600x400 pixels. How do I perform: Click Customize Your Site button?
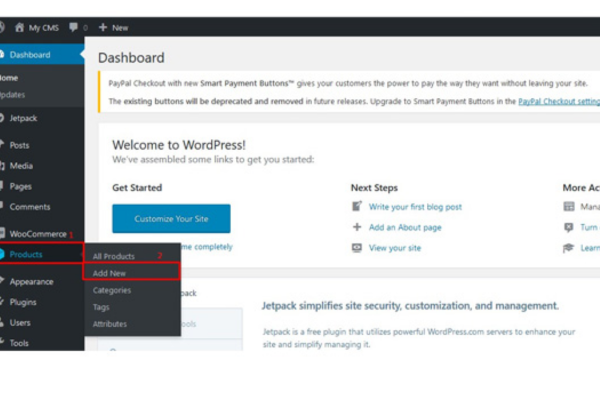[171, 219]
